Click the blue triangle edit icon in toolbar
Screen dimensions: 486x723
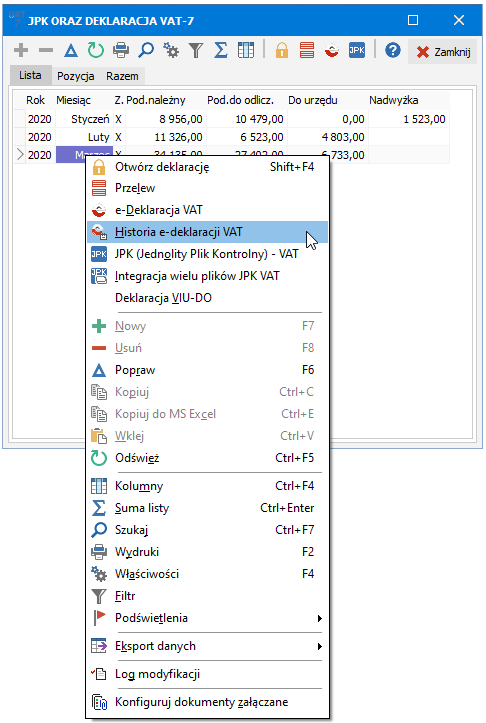[x=71, y=50]
